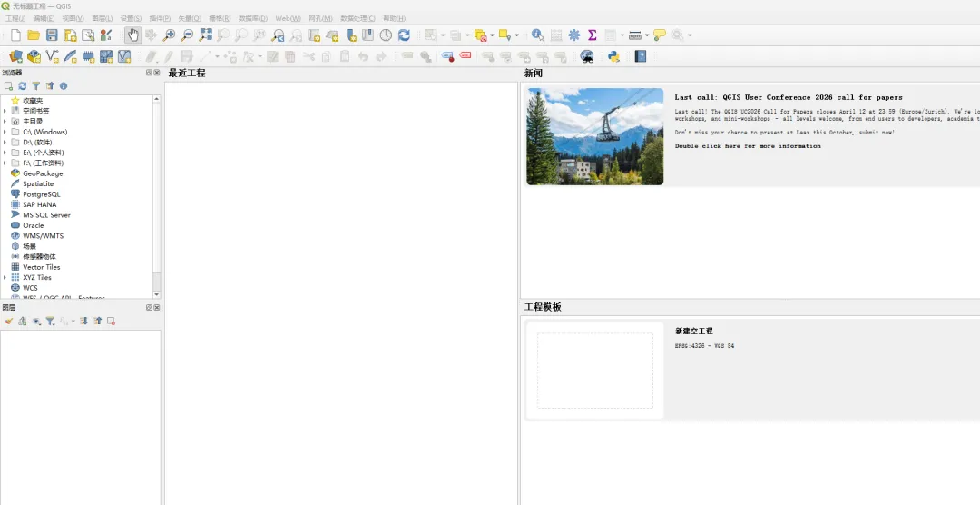This screenshot has height=505, width=980.
Task: Click the browser panel scroll down arrow
Action: tap(156, 295)
